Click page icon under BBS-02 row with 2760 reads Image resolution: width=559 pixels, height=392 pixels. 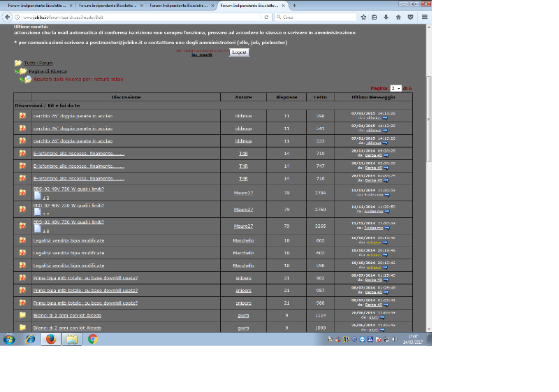(38, 212)
